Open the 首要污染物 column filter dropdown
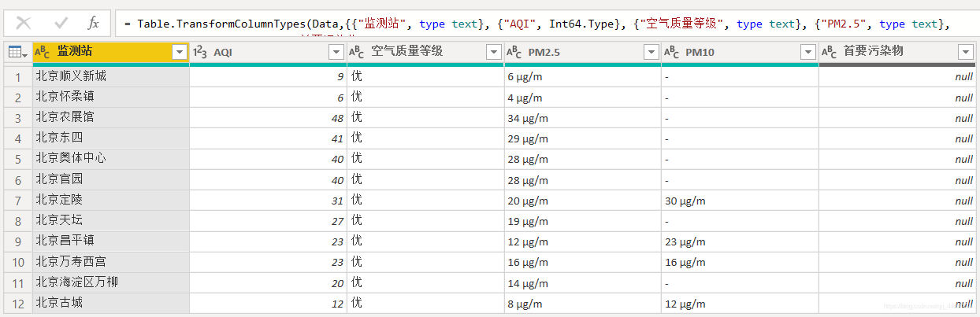Viewport: 980px width, 317px height. [966, 52]
